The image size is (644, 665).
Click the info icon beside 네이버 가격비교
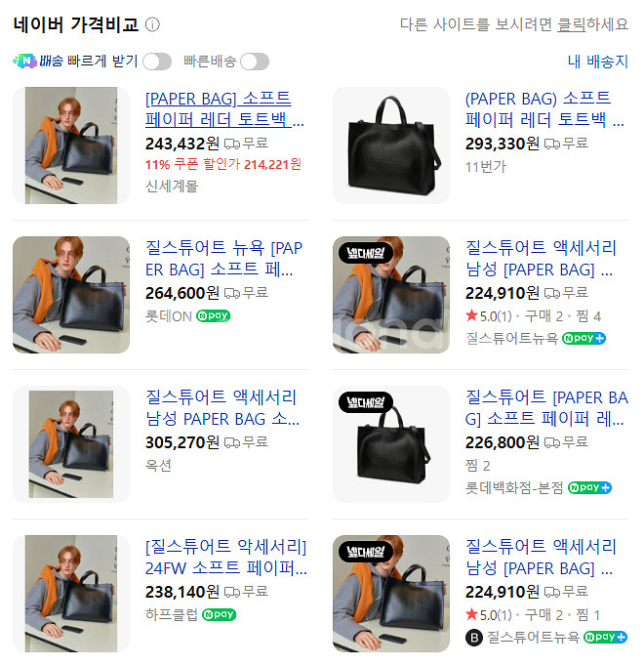[152, 24]
